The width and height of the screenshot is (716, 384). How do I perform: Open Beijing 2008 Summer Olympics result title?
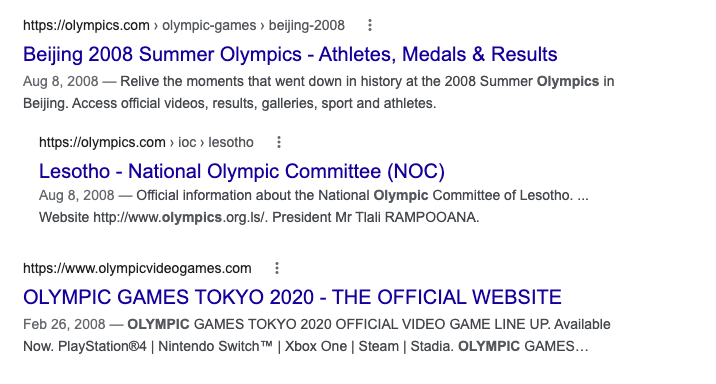(290, 54)
